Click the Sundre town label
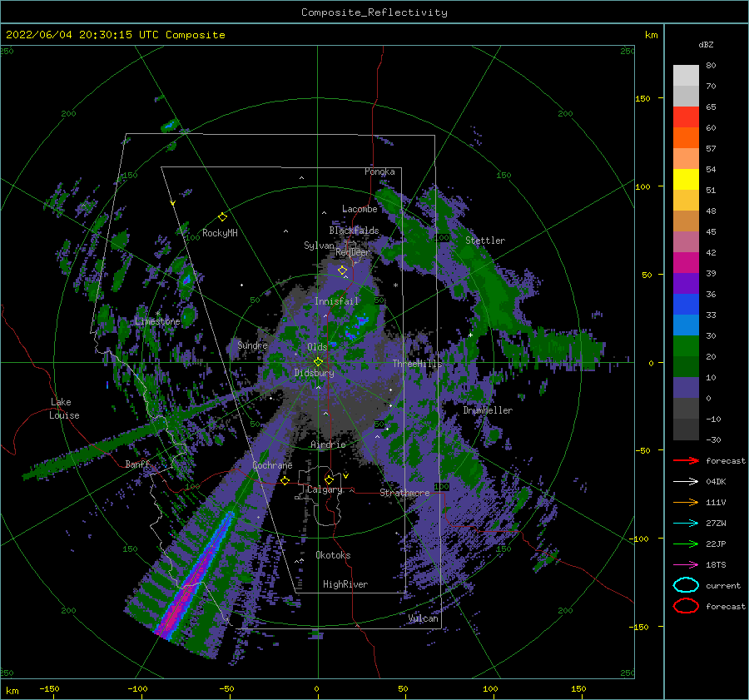 [x=252, y=345]
